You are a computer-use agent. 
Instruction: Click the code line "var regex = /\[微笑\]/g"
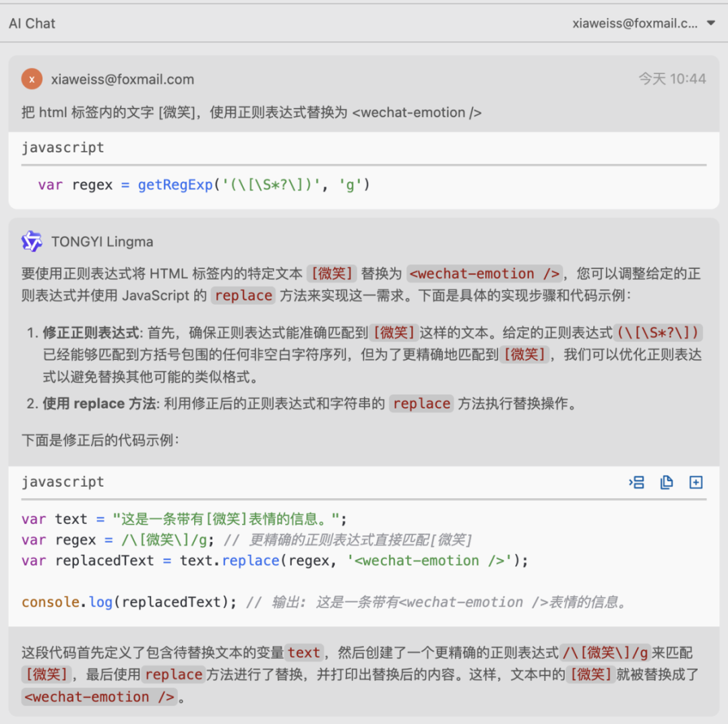[247, 540]
